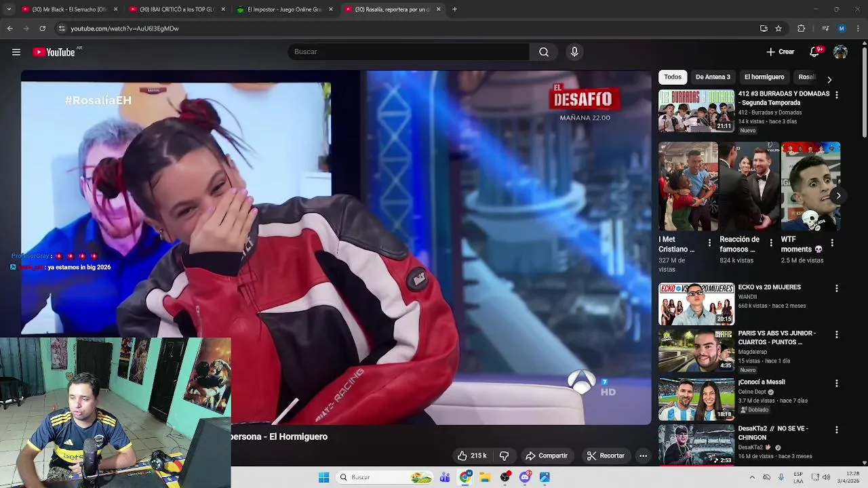Click the YouTube search input field
The image size is (868, 488).
click(408, 52)
